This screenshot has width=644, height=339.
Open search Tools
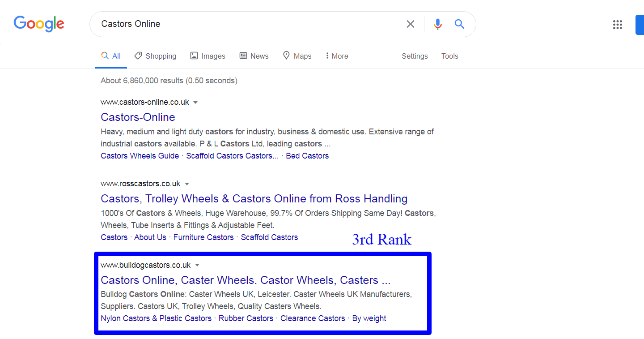(x=449, y=56)
